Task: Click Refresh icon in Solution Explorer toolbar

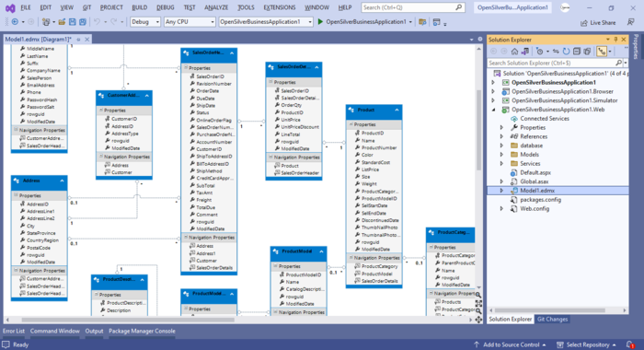Action: tap(567, 52)
